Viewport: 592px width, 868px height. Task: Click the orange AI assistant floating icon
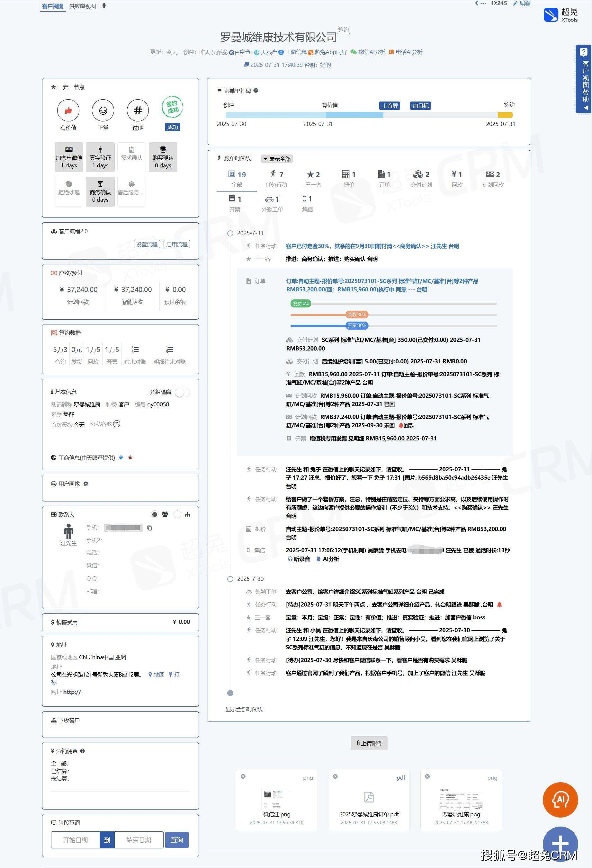coord(560,800)
